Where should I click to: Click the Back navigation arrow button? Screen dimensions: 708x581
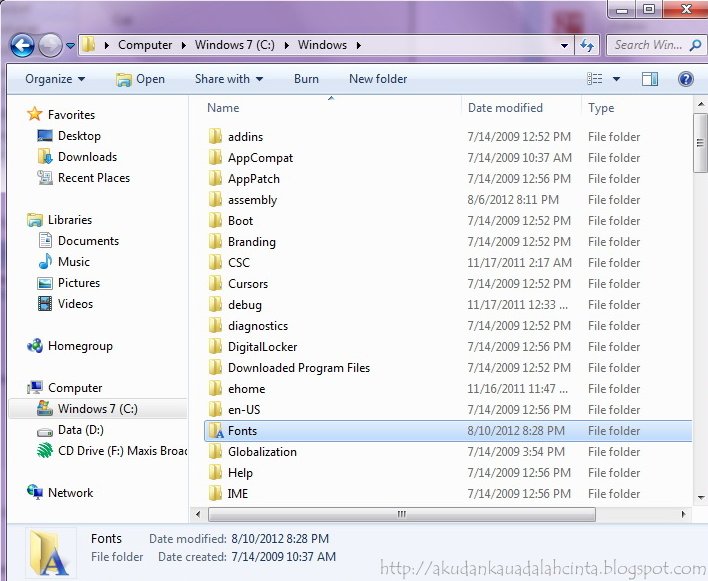[x=22, y=45]
